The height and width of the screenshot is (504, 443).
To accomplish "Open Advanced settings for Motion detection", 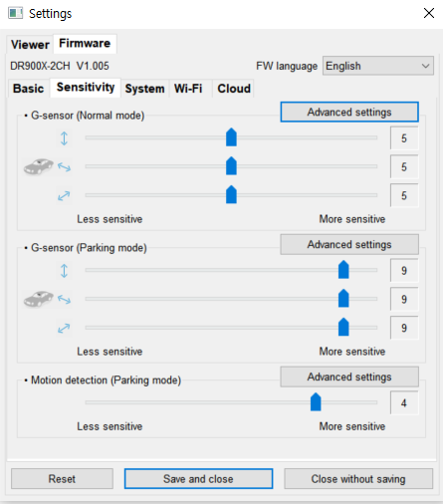I will tap(349, 377).
